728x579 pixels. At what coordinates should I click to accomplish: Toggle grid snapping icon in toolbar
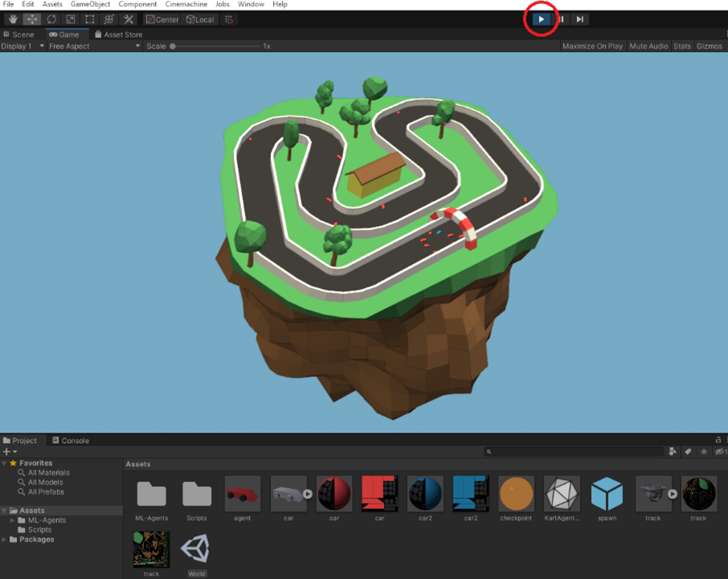pyautogui.click(x=229, y=19)
